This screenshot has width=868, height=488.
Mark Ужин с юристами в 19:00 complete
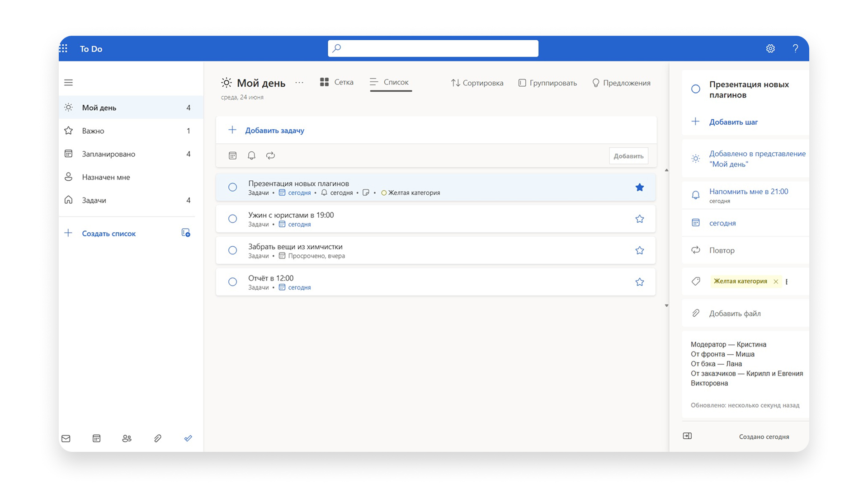[x=232, y=219]
